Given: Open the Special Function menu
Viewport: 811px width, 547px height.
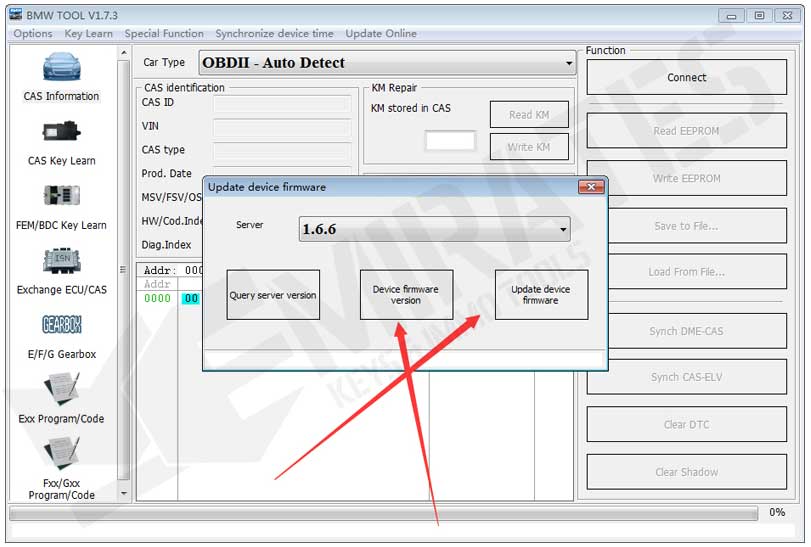Looking at the screenshot, I should [x=164, y=34].
